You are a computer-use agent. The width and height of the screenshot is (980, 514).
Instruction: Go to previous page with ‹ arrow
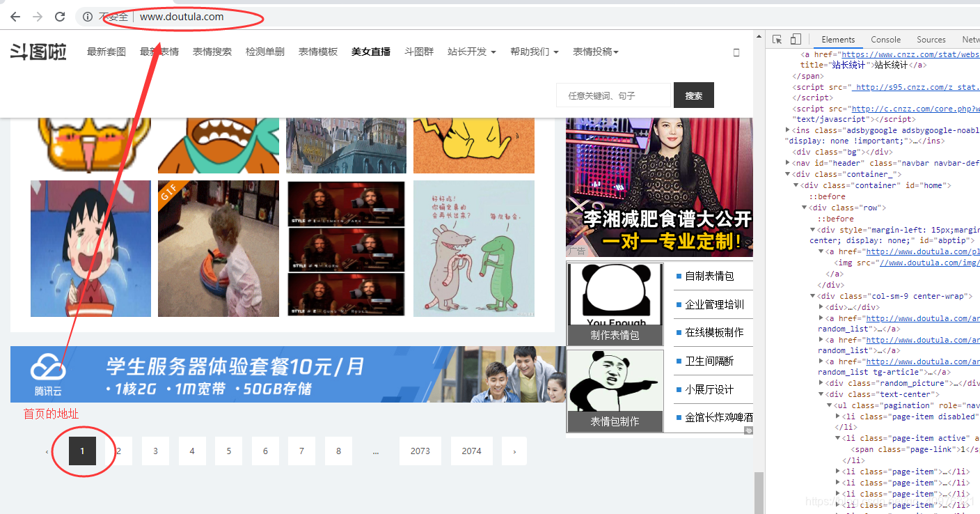47,451
